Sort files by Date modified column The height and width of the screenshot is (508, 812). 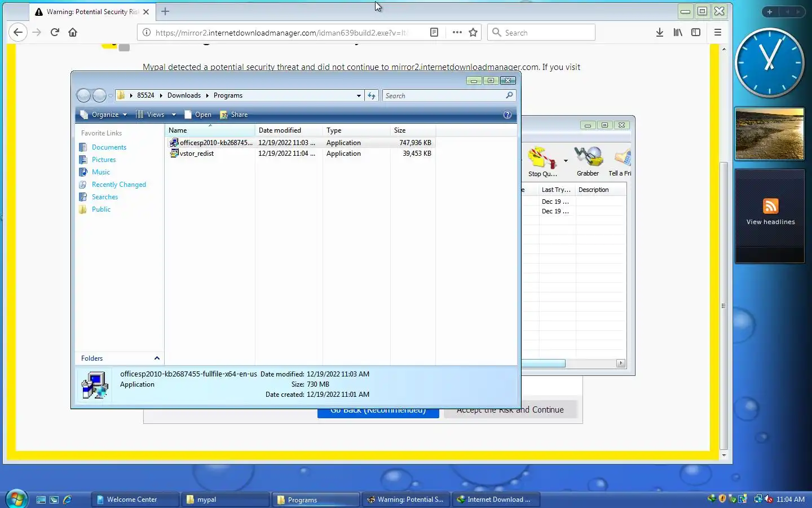pyautogui.click(x=289, y=130)
